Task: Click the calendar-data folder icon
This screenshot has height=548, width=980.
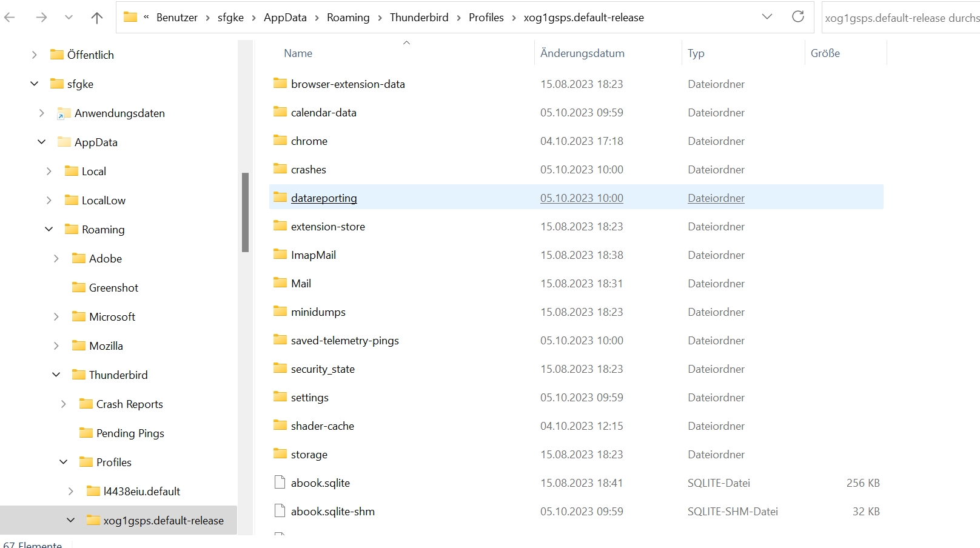Action: 280,112
